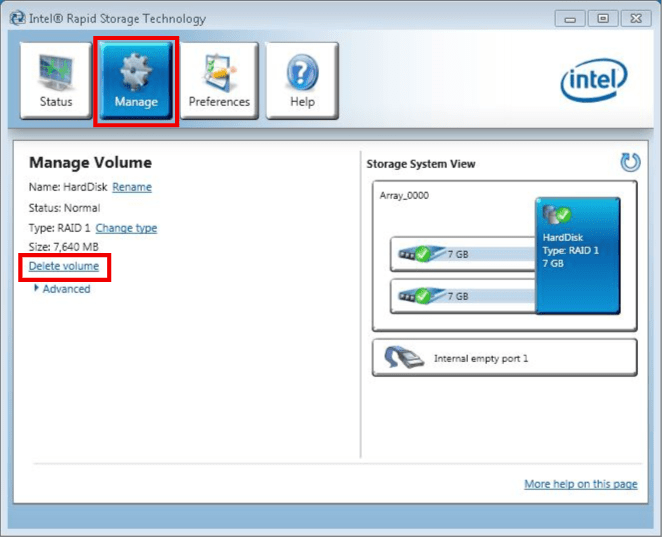Image resolution: width=663 pixels, height=538 pixels.
Task: Minimize the Rapid Storage Technology window
Action: 570,19
